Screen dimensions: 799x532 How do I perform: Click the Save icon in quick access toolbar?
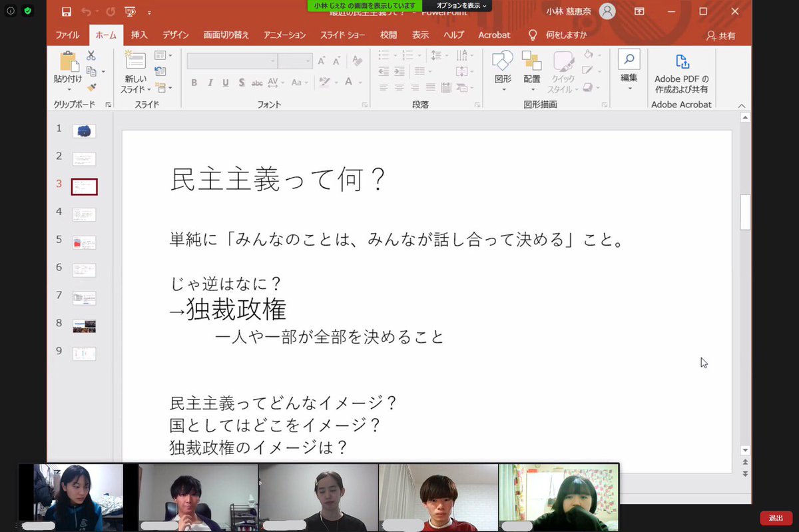66,12
